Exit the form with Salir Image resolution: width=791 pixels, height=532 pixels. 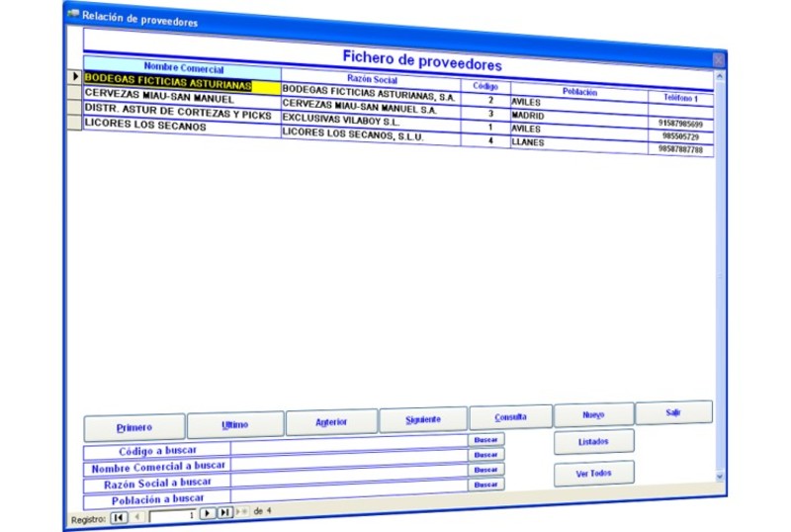pyautogui.click(x=673, y=411)
